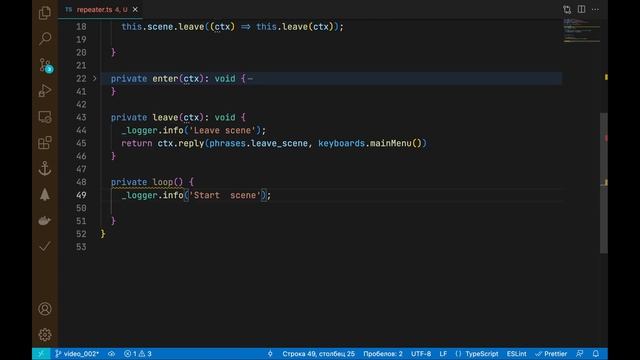The image size is (640, 360).
Task: Click the folded-code ellipsis on line 22
Action: pyautogui.click(x=250, y=78)
